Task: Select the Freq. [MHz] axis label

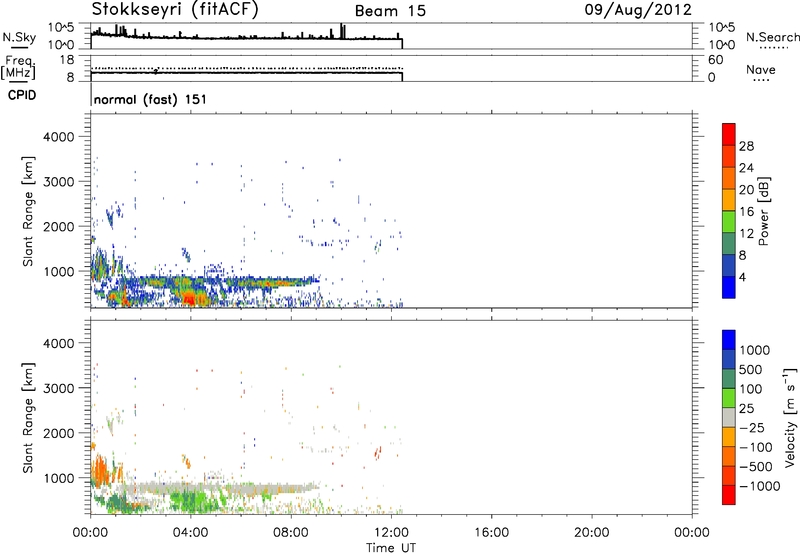Action: [x=18, y=68]
